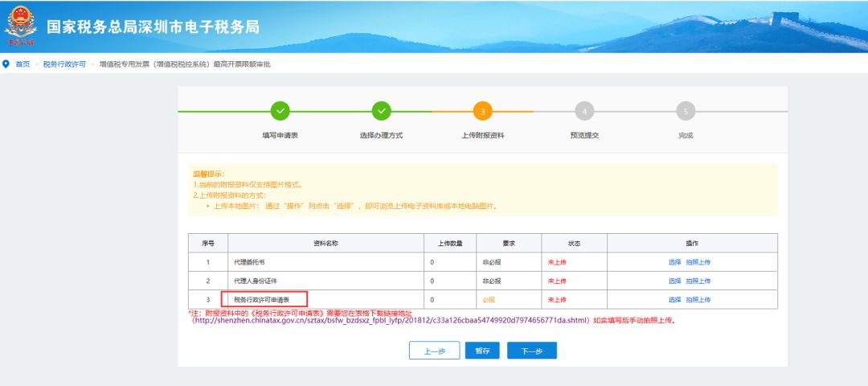Viewport: 868px width, 386px height.
Task: Click 操作 column header
Action: coord(692,243)
